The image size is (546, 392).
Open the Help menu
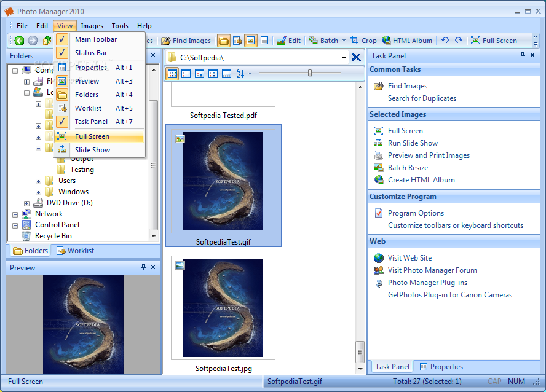click(144, 26)
